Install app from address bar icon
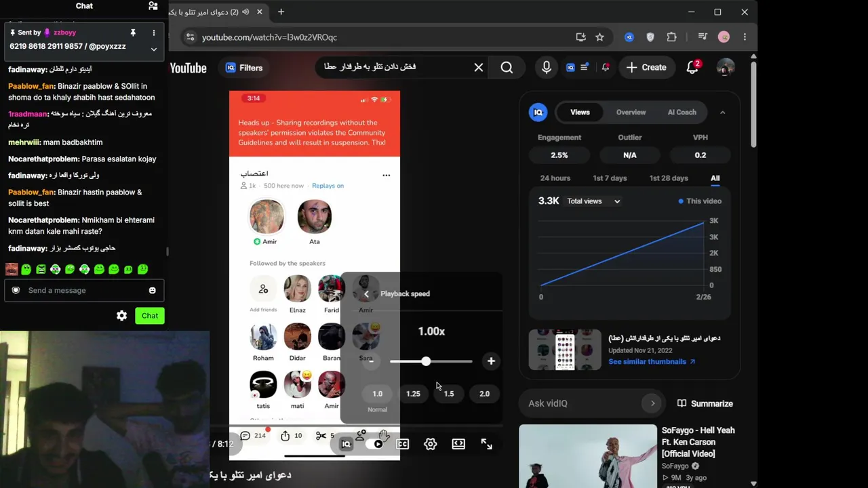The image size is (868, 488). pos(580,37)
